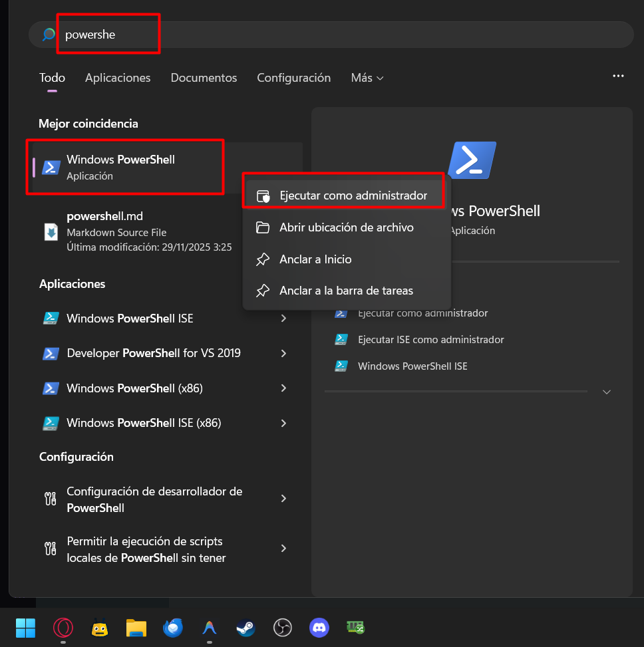Expand the Más filter dropdown

point(367,78)
